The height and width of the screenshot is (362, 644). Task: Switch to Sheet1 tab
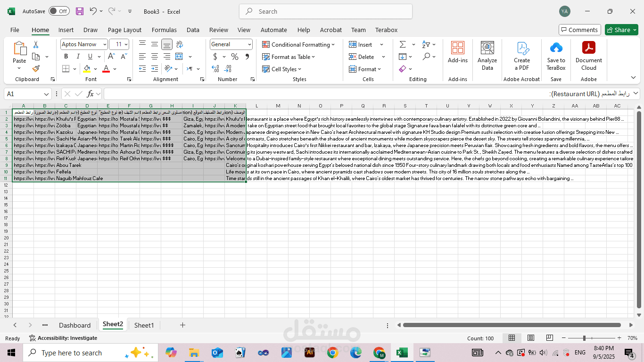point(144,325)
